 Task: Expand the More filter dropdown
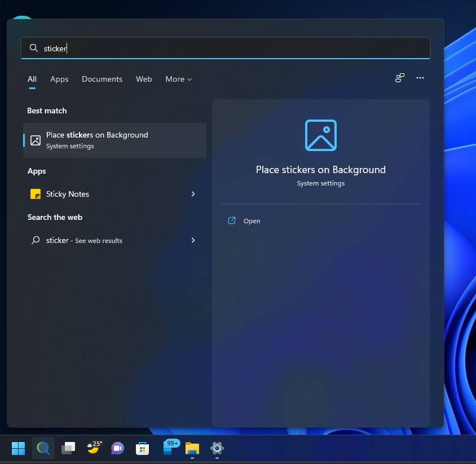[x=178, y=79]
